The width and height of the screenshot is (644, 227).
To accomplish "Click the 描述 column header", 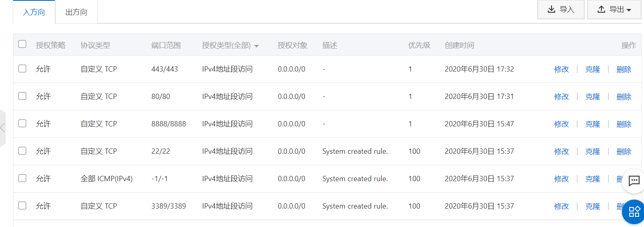I will 330,45.
